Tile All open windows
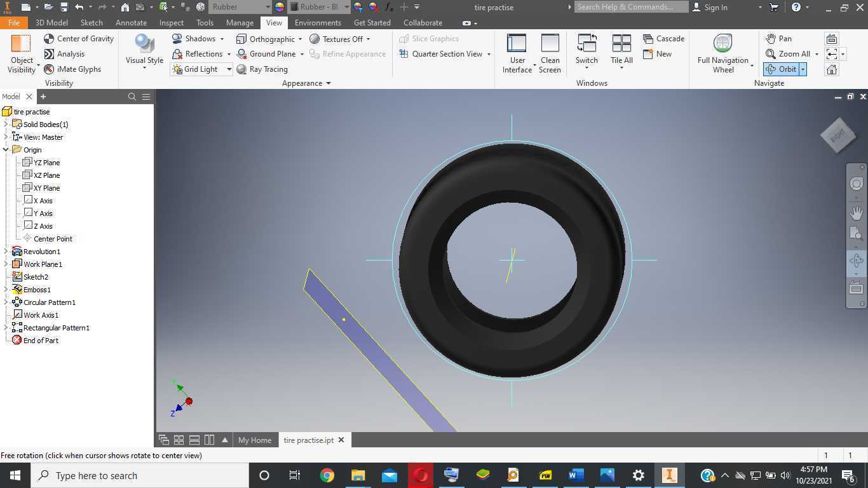The height and width of the screenshot is (488, 868). pos(621,52)
